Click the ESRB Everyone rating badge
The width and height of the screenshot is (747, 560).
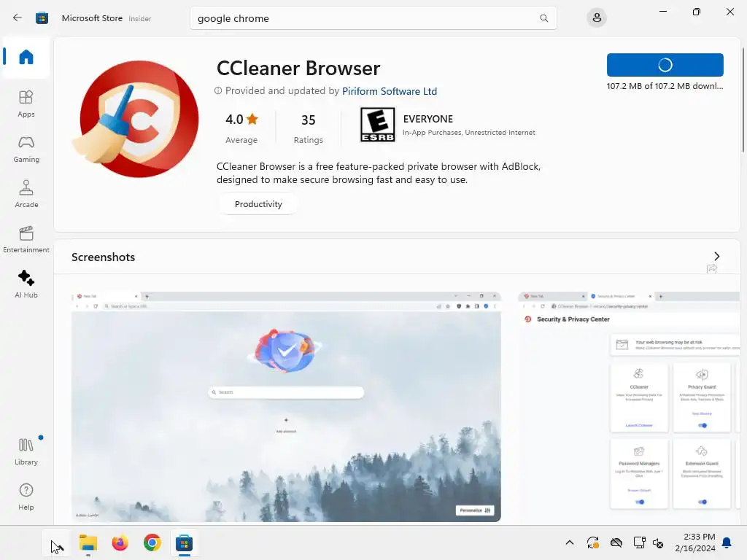click(377, 125)
